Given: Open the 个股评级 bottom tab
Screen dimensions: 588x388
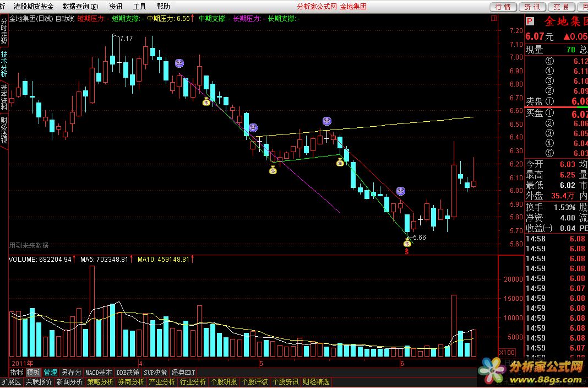Looking at the screenshot, I should tap(254, 381).
